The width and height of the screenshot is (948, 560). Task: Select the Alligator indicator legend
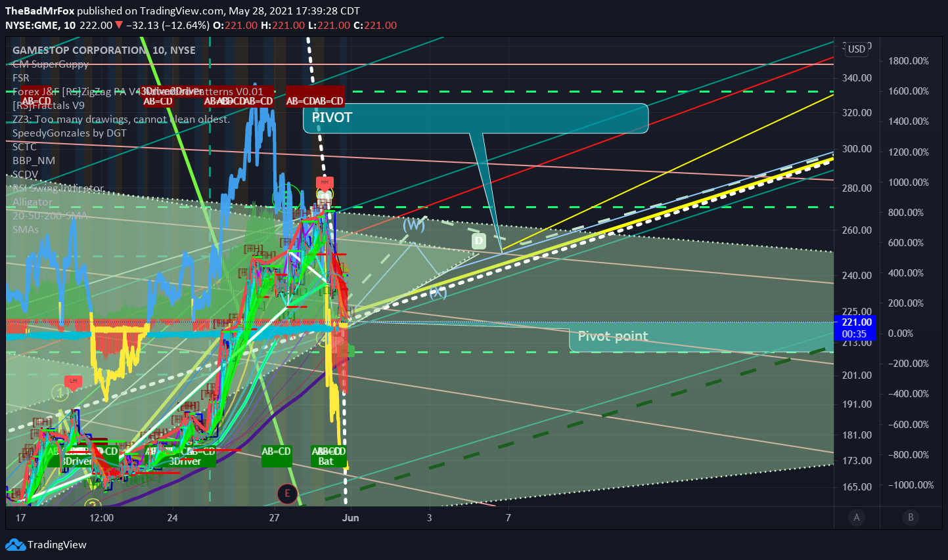[32, 202]
